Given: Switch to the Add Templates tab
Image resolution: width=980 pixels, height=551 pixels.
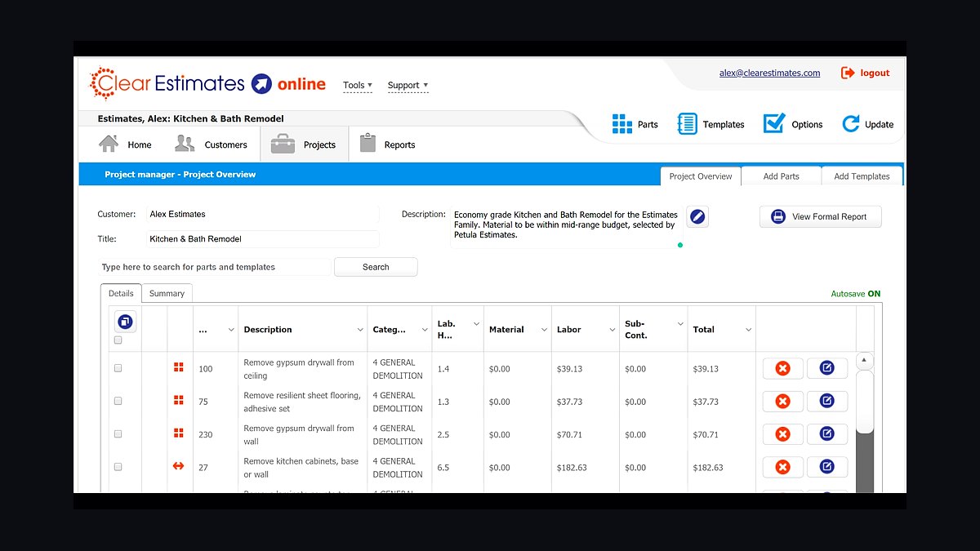Looking at the screenshot, I should (x=862, y=176).
